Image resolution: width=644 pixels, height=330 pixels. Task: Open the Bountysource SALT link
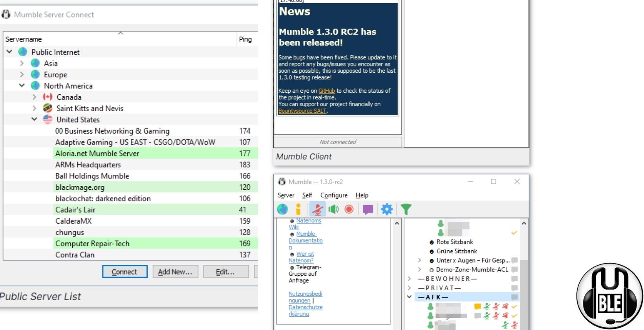click(x=302, y=111)
